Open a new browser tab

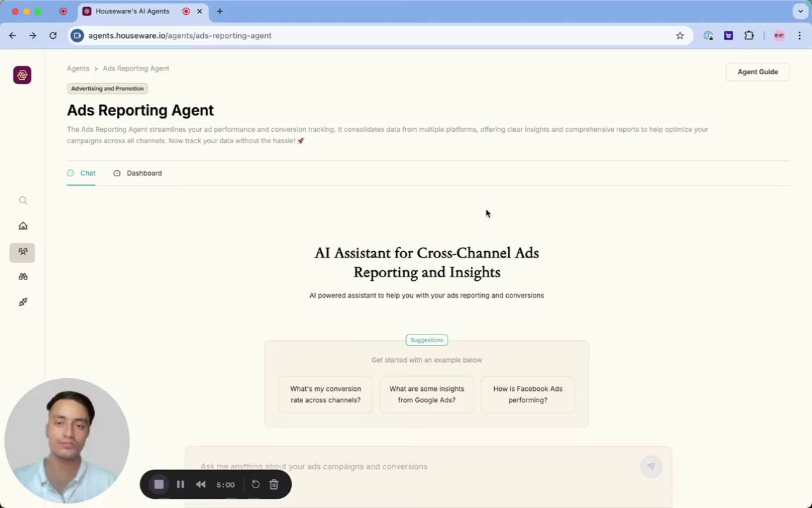[x=220, y=11]
